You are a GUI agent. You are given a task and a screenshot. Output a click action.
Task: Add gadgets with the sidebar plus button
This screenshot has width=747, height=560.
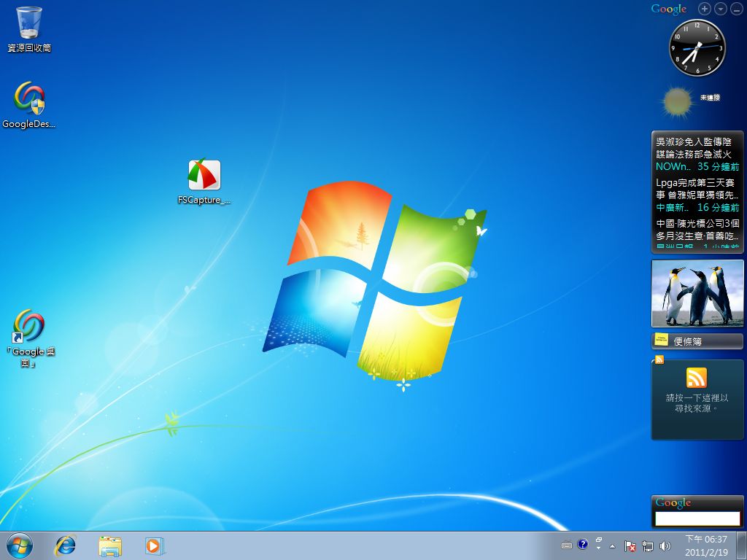coord(704,9)
